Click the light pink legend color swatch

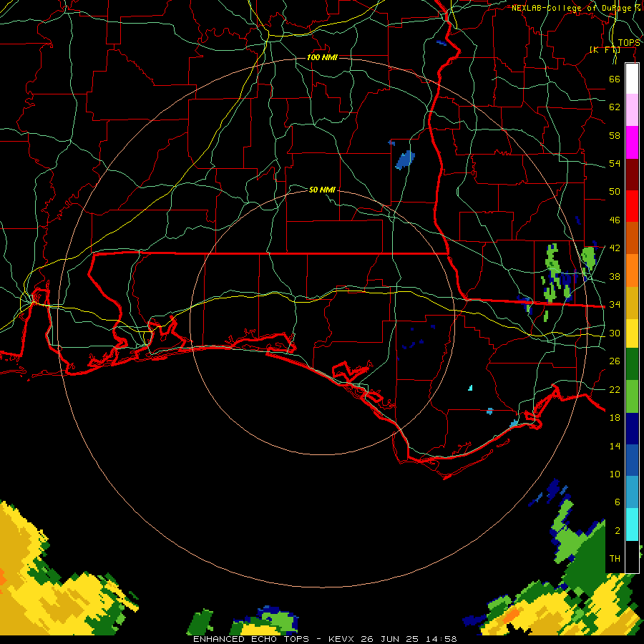point(632,109)
